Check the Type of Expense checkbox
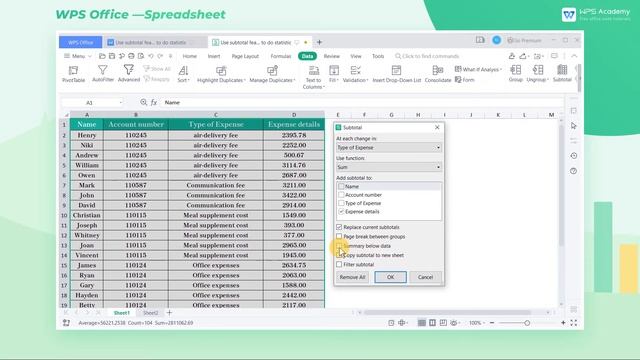This screenshot has height=360, width=640. (341, 203)
